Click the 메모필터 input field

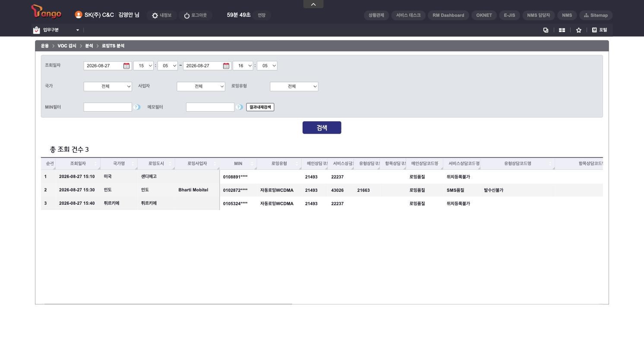click(210, 107)
